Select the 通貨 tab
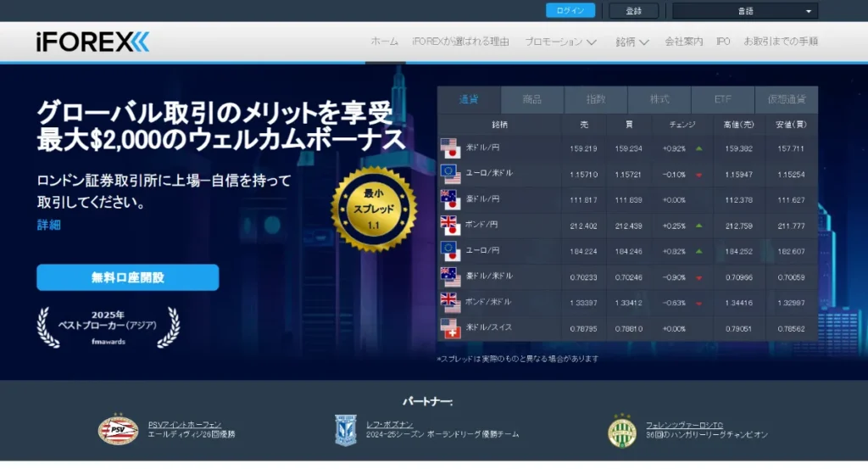 click(x=469, y=100)
